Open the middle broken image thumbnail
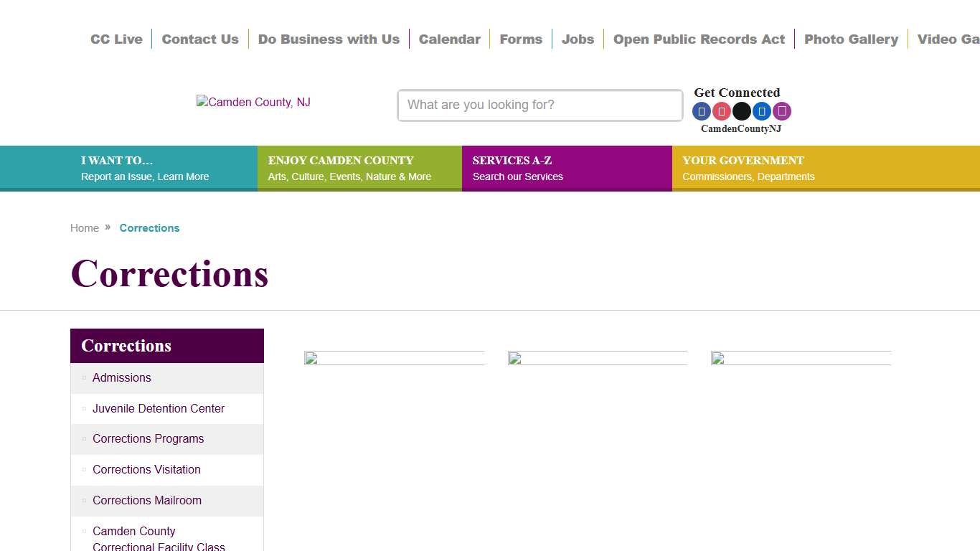 597,358
